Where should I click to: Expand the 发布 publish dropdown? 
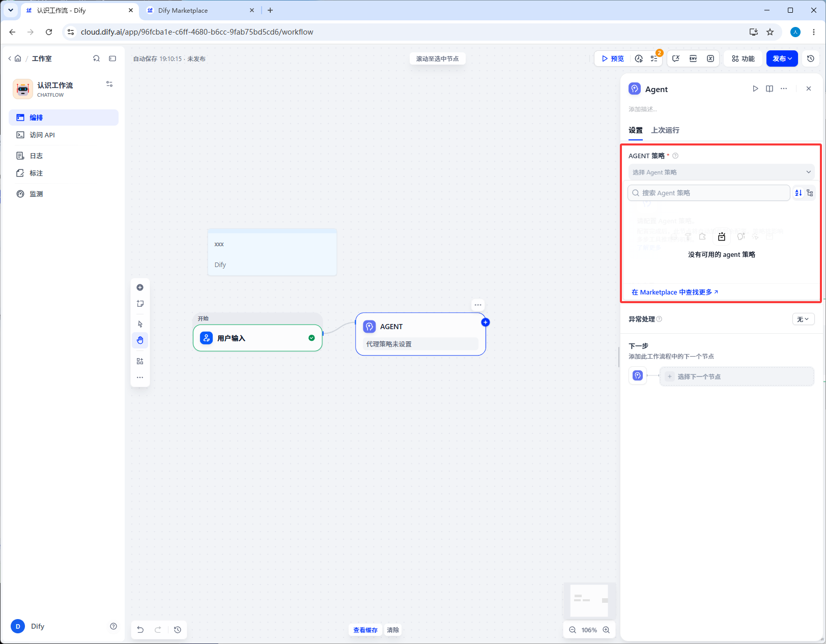782,58
